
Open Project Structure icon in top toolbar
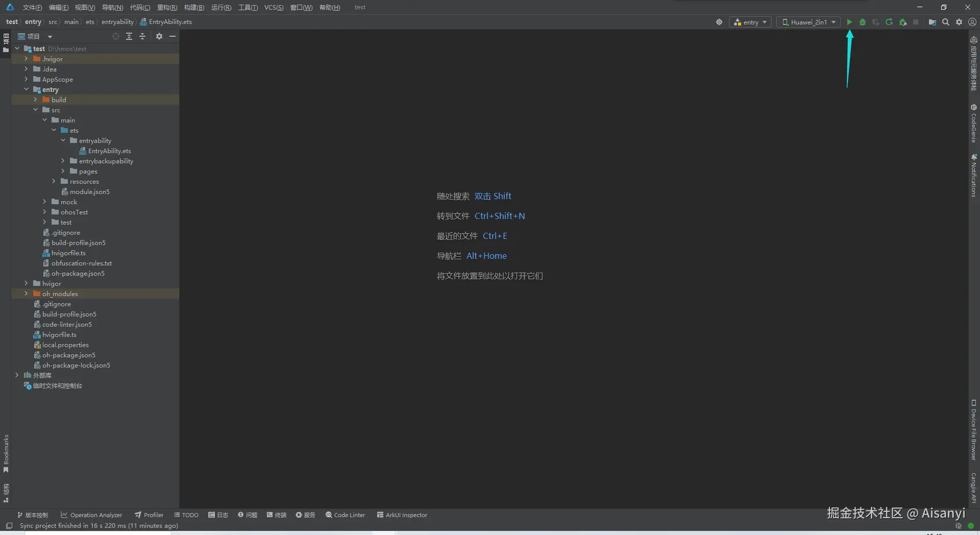[932, 22]
